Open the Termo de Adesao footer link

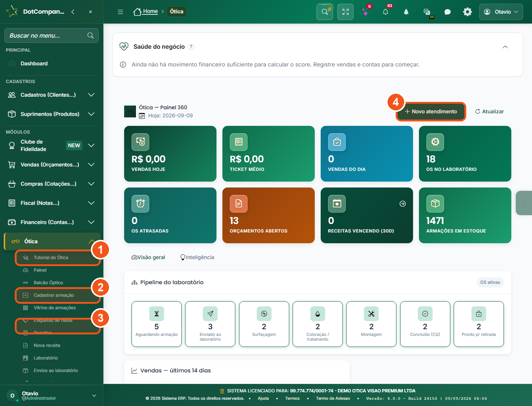point(333,398)
